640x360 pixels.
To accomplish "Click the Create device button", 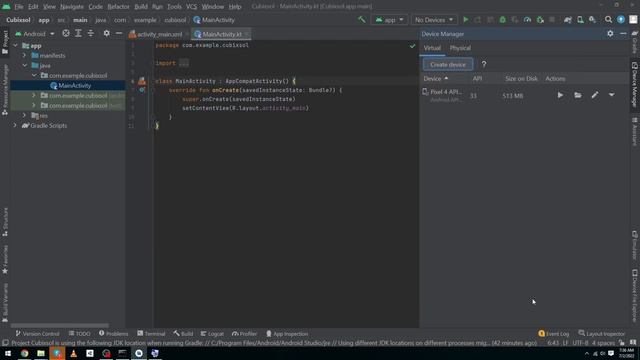I will tap(448, 64).
